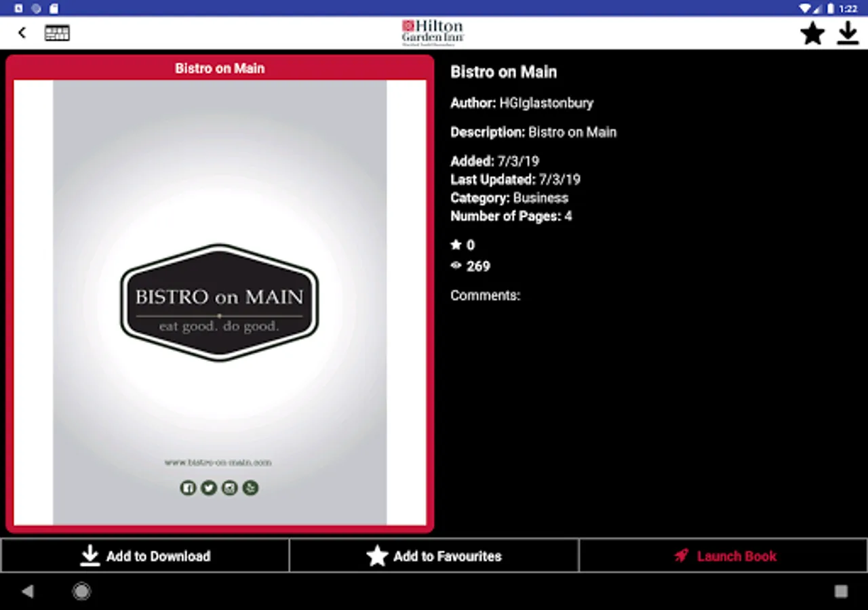
Task: Select the Number of Pages: 4 line
Action: 511,216
